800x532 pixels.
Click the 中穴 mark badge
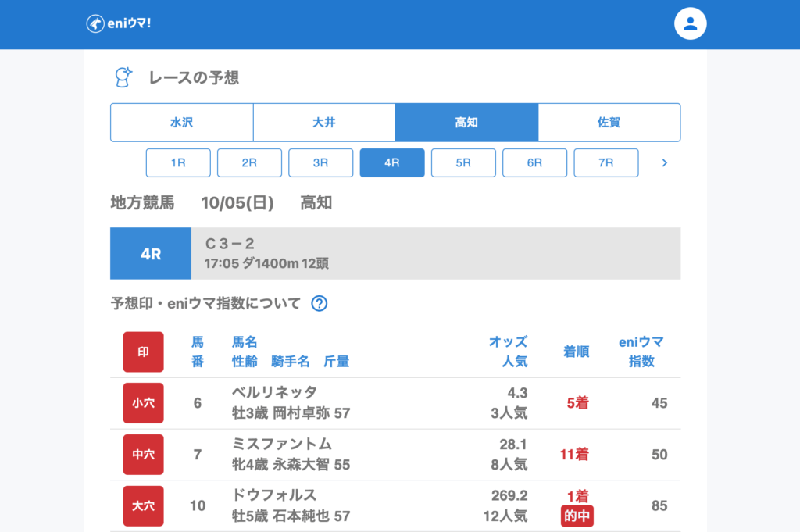coord(143,455)
